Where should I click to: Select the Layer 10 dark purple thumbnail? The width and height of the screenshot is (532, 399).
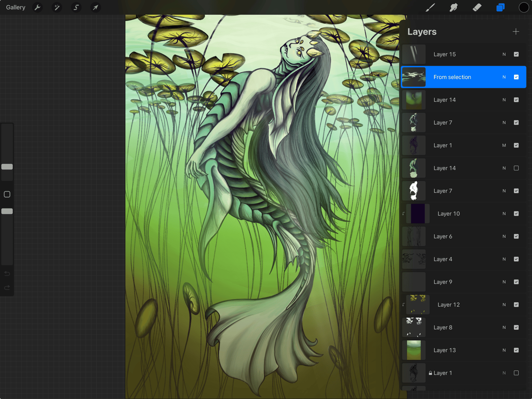418,214
